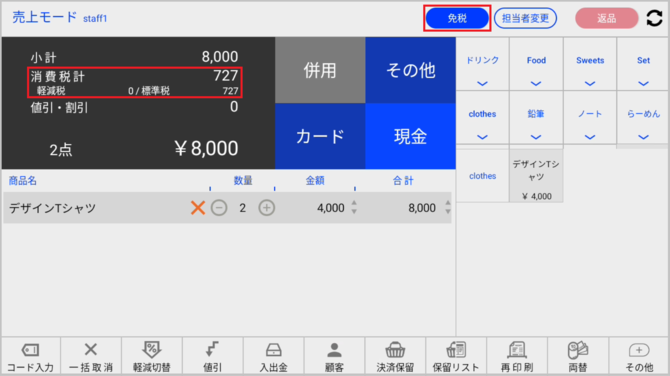670x376 pixels.
Task: Select 併用 combined payment
Action: point(320,70)
